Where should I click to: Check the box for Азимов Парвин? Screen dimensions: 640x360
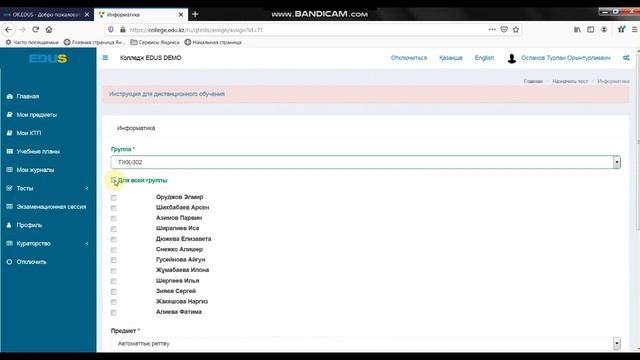pyautogui.click(x=113, y=218)
